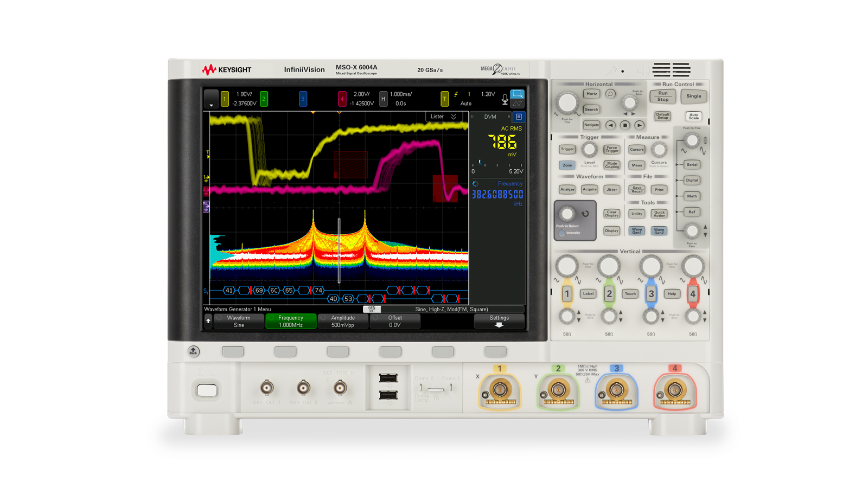Tap the T trigger badge on screen
Screen dimensions: 868x488
[444, 99]
